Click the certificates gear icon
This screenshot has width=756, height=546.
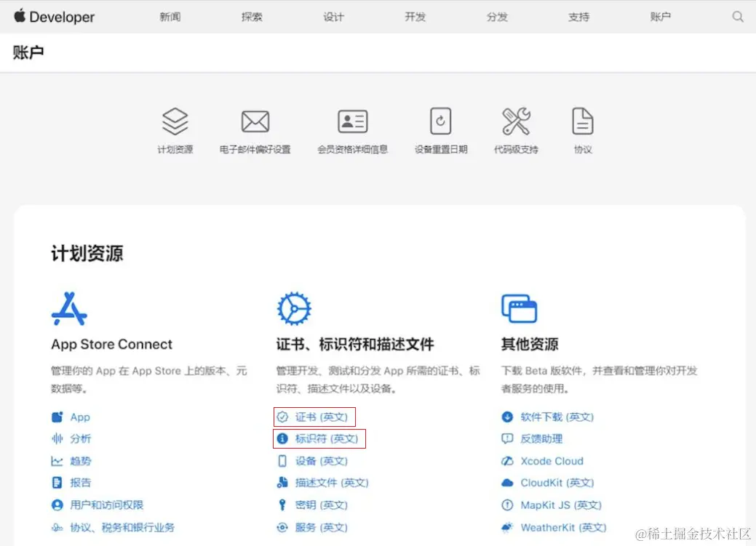pos(294,308)
